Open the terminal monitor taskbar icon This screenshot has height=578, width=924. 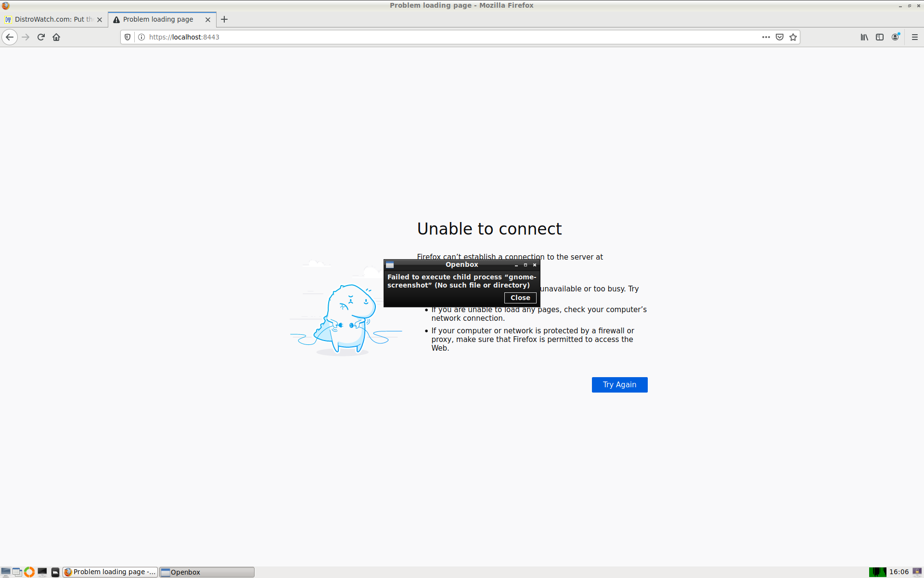click(x=42, y=572)
